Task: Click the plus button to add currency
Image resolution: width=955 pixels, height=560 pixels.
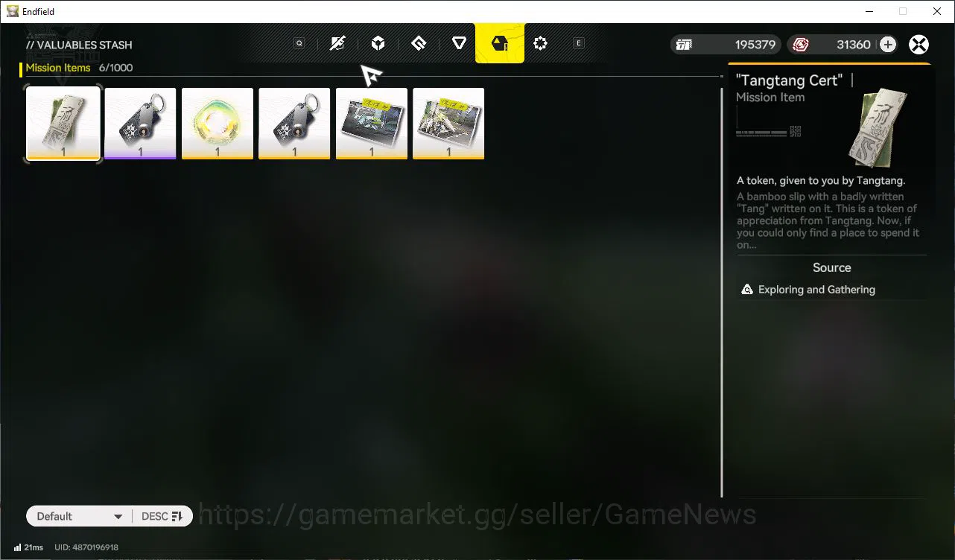Action: (x=888, y=45)
